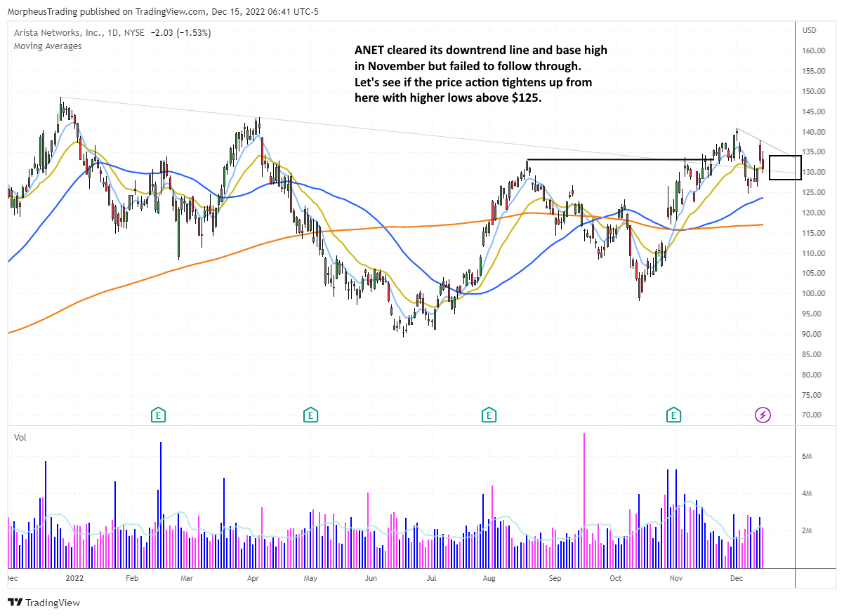Click the 90.00 price axis label
844x616 pixels.
point(812,335)
